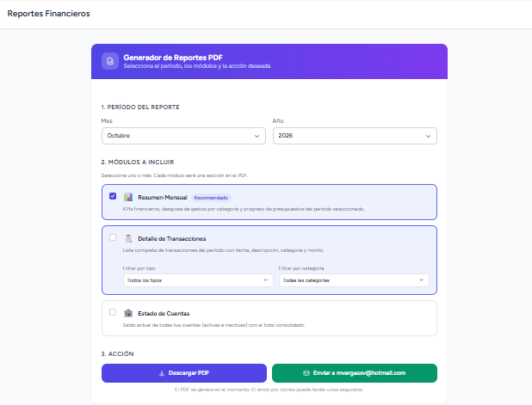Click the Resumen Mensual title
This screenshot has width=532, height=405.
pos(163,197)
